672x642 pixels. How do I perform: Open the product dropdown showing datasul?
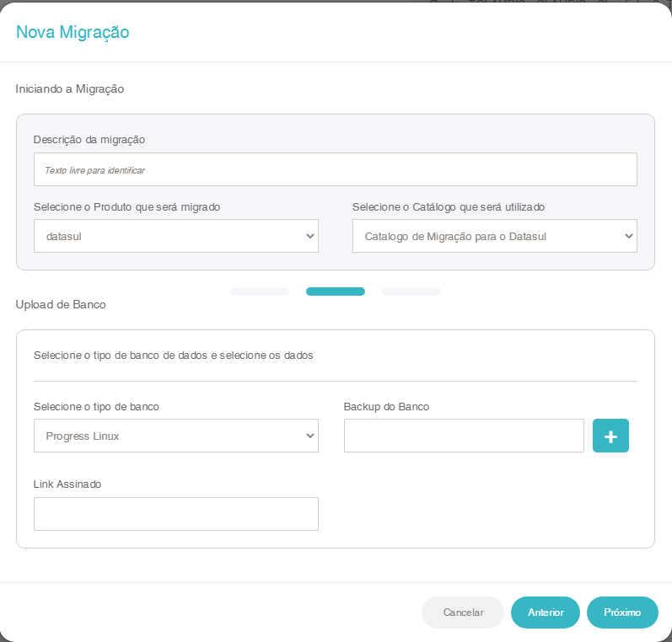(175, 236)
